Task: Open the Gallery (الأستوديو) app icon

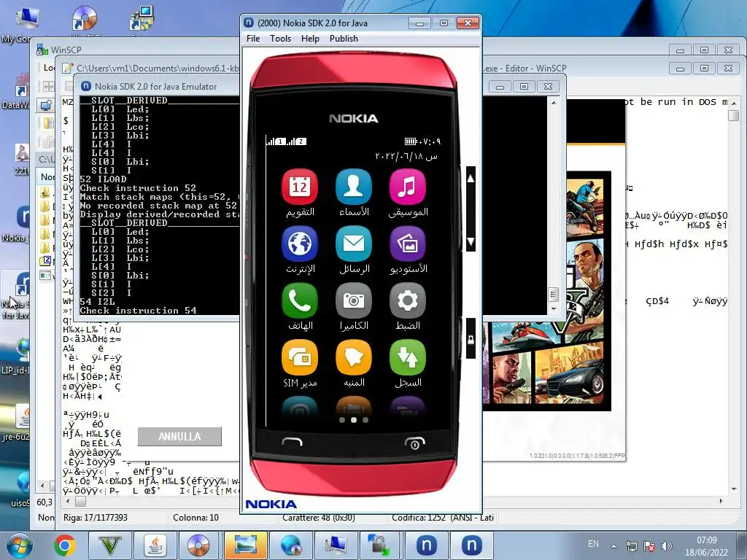Action: pyautogui.click(x=407, y=244)
